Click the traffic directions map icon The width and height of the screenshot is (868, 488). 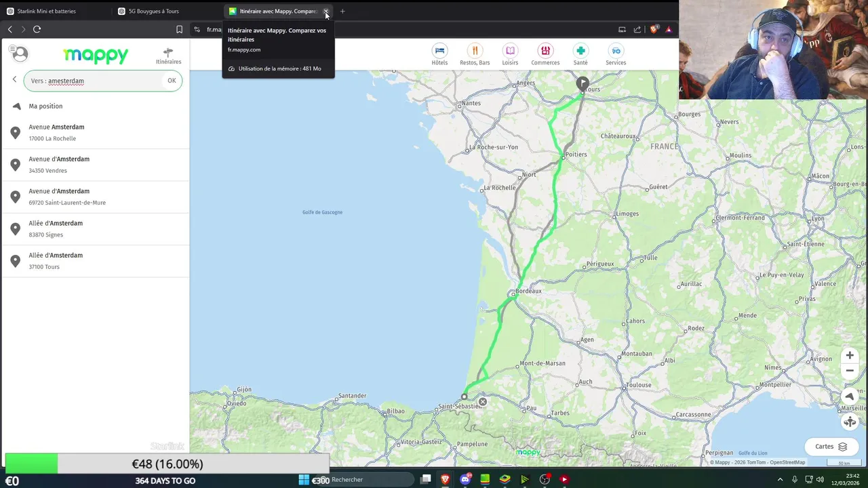850,422
